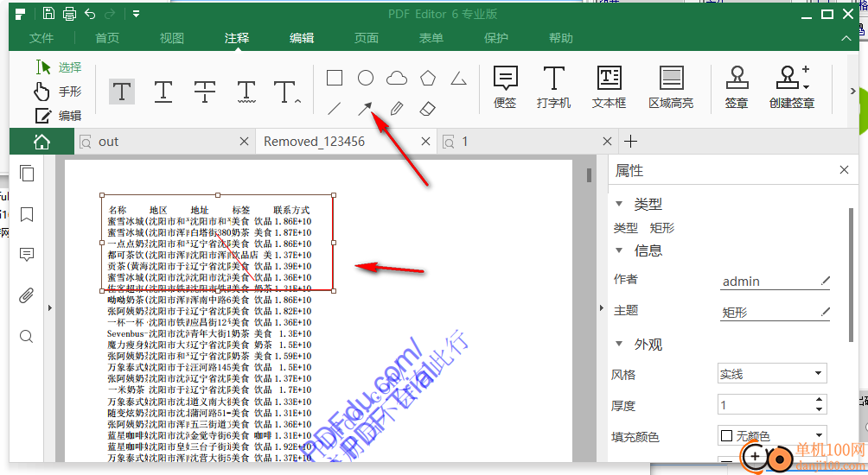Collapse the ribbon with the chevron
The width and height of the screenshot is (868, 475).
click(846, 38)
